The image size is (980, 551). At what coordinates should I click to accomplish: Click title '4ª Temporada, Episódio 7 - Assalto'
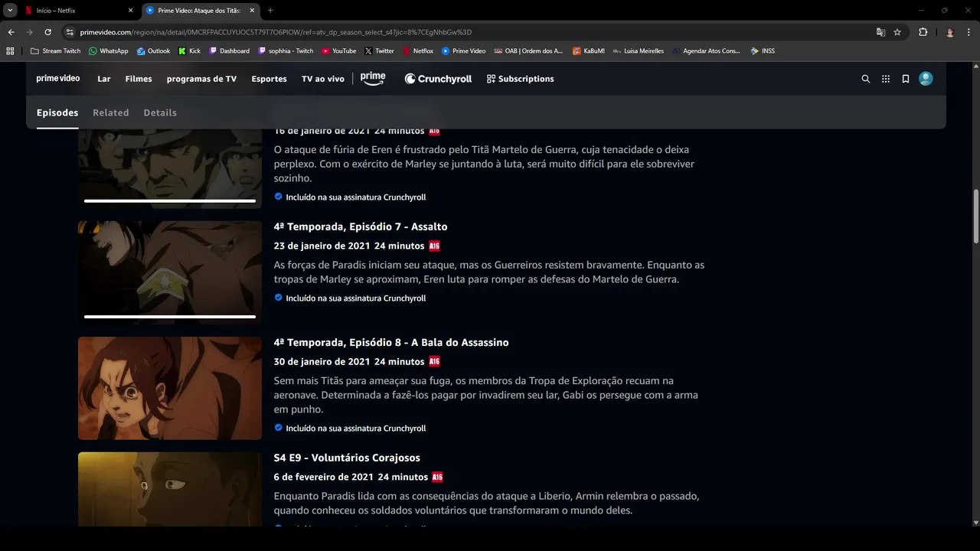tap(361, 227)
